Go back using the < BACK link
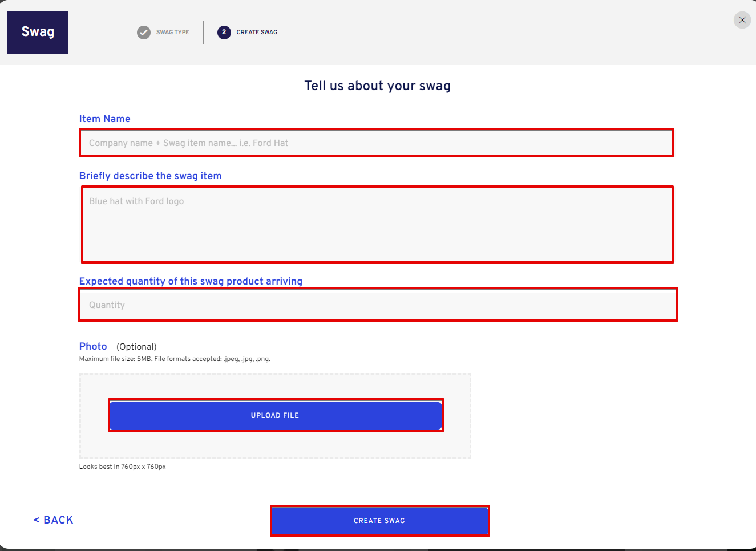 pos(54,520)
